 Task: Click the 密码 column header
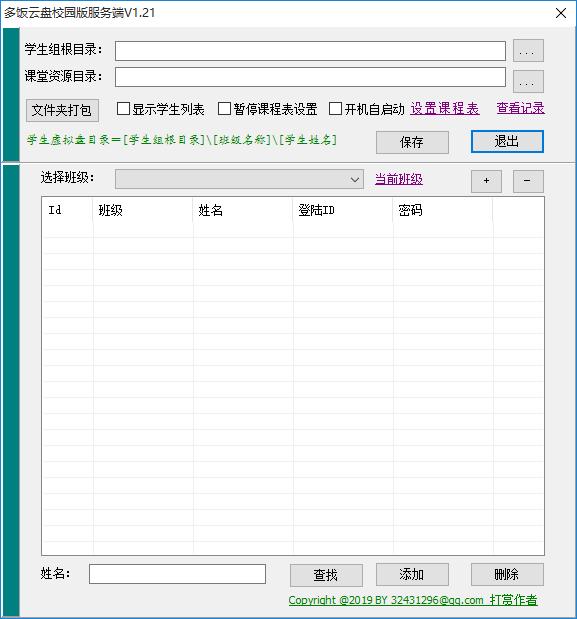[443, 210]
